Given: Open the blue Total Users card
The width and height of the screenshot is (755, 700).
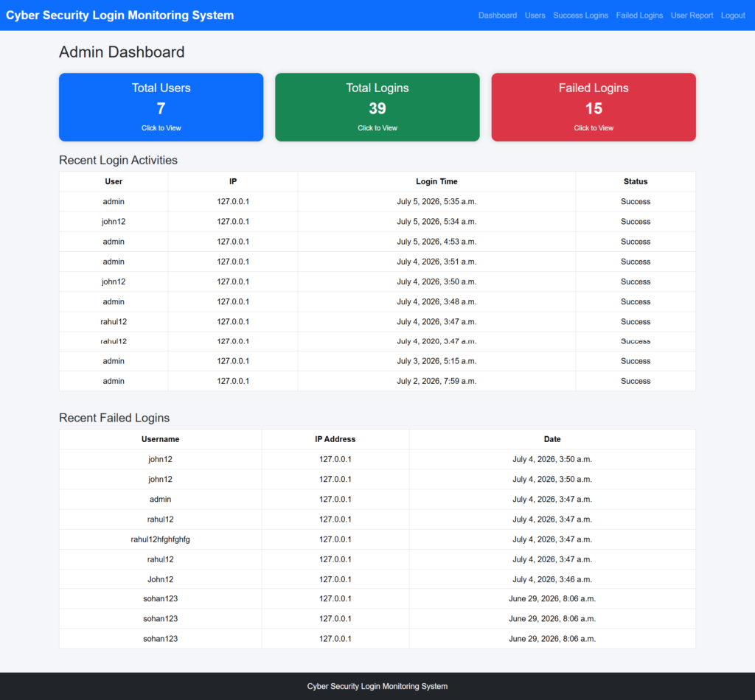Looking at the screenshot, I should 161,107.
